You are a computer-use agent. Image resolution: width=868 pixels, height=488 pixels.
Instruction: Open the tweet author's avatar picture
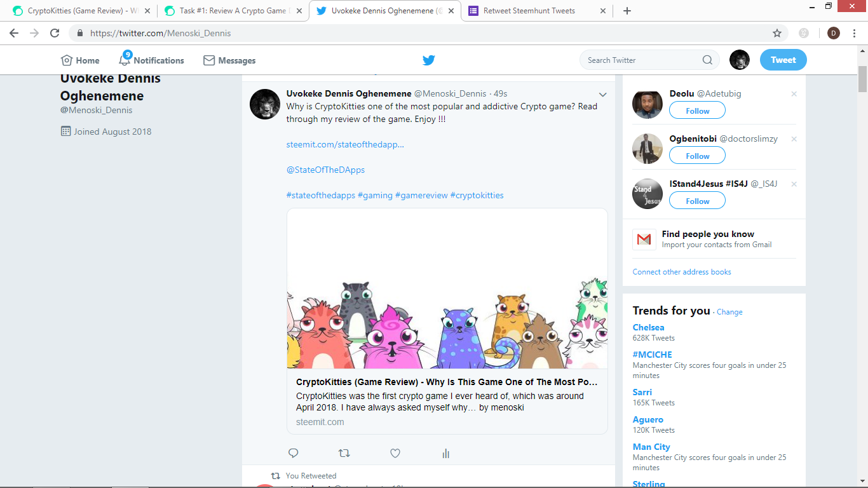[265, 104]
